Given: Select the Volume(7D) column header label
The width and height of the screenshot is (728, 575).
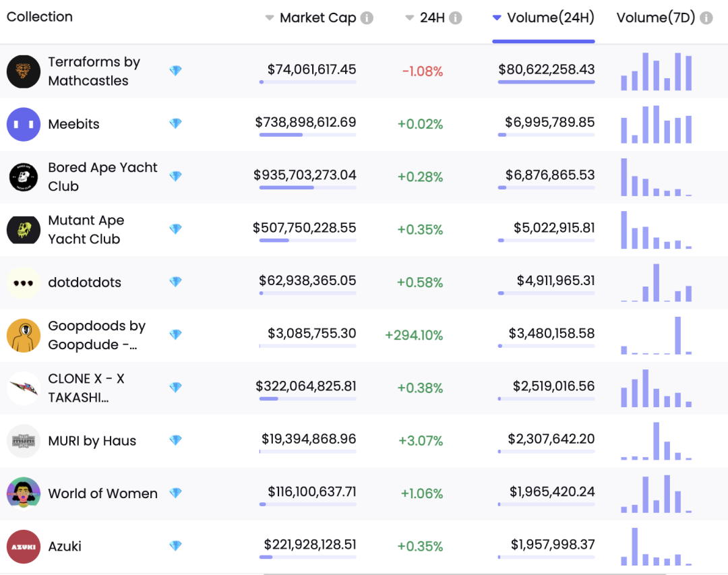Looking at the screenshot, I should 656,18.
